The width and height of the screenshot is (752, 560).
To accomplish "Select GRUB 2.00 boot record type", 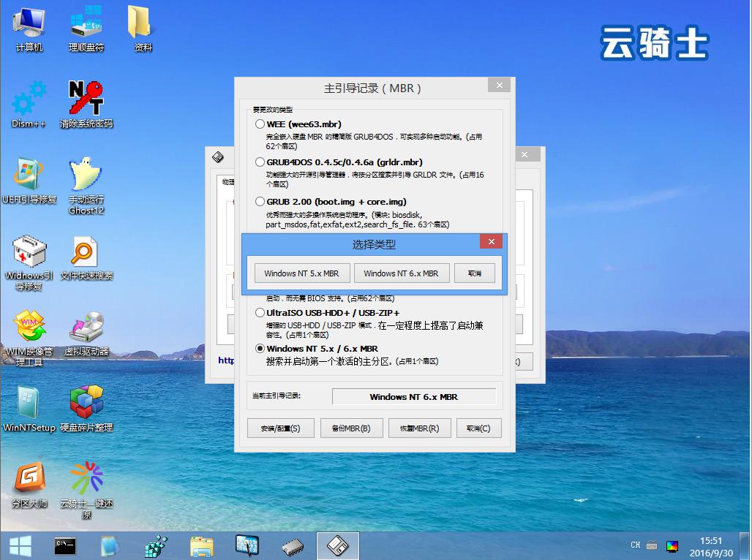I will pyautogui.click(x=260, y=201).
